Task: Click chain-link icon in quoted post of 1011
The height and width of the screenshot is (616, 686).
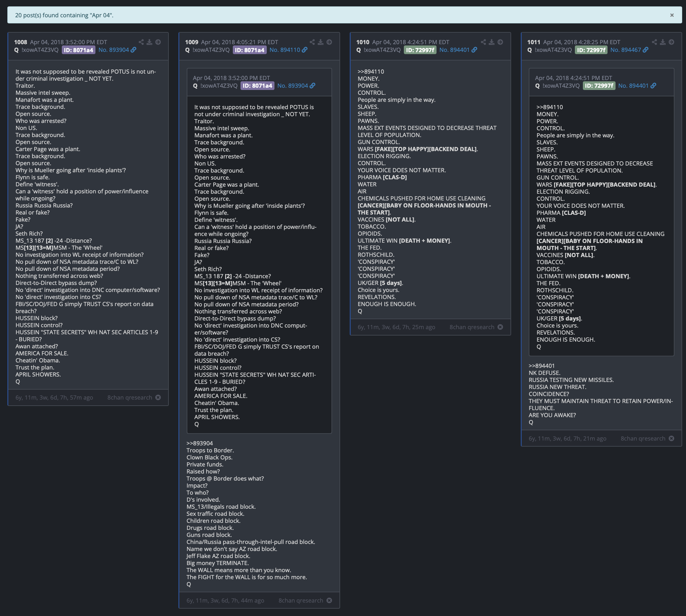Action: tap(654, 85)
